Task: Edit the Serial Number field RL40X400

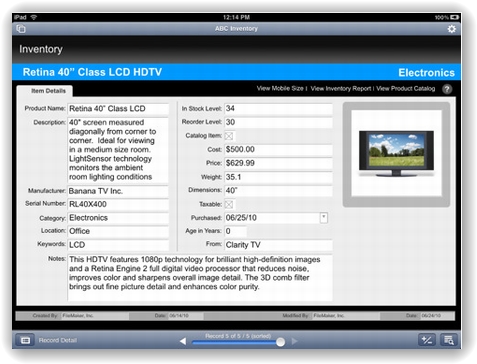Action: pos(118,204)
